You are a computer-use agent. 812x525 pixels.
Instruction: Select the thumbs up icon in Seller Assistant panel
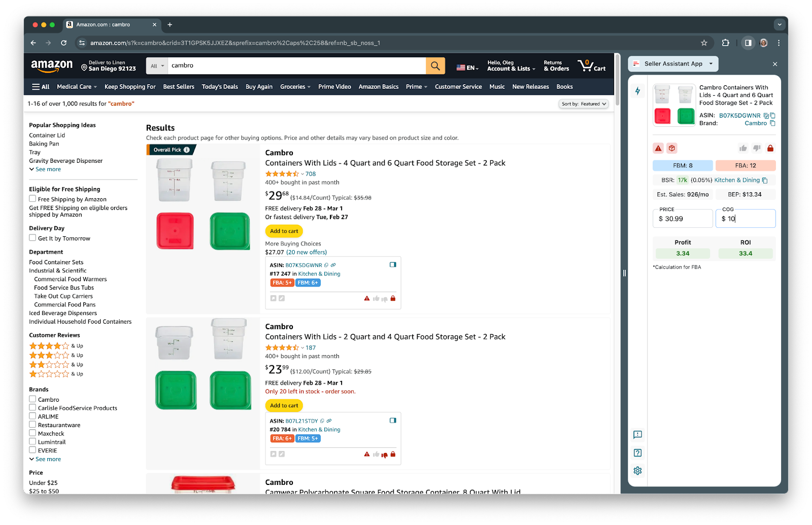(742, 148)
